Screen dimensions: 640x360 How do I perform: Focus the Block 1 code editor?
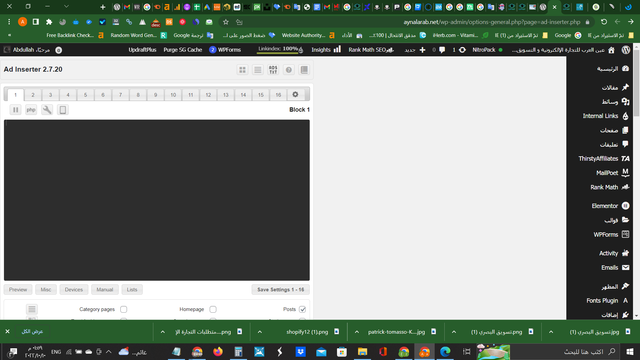[157, 200]
